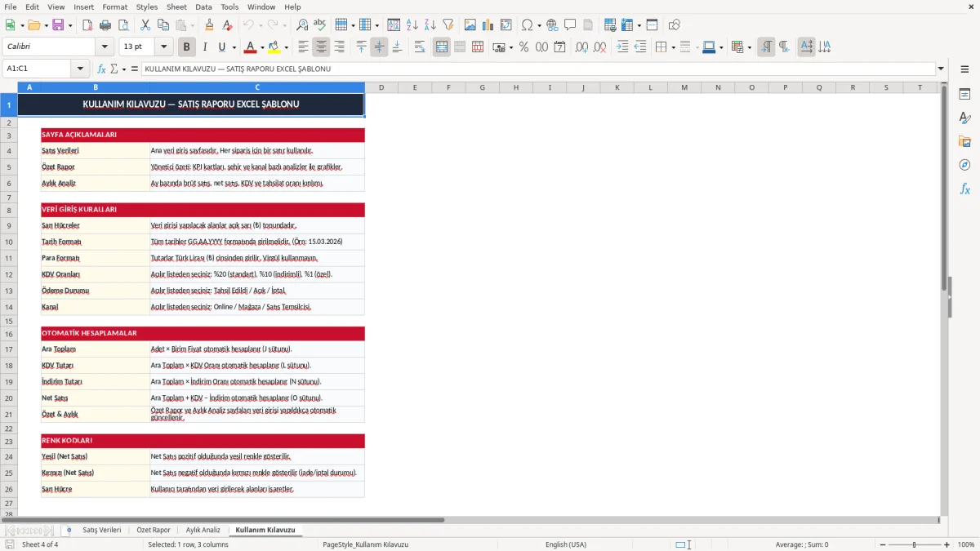Open the Function Wizard next to the formula bar

pos(101,69)
